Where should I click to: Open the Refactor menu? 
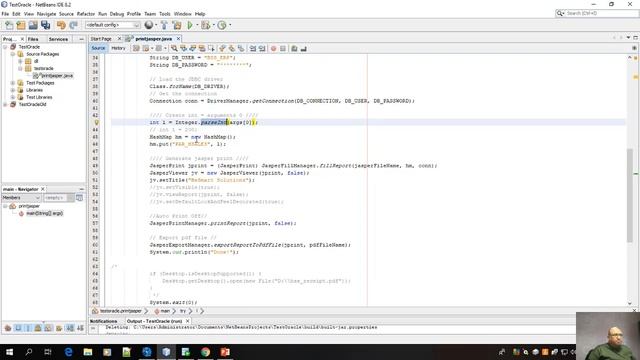pyautogui.click(x=86, y=14)
